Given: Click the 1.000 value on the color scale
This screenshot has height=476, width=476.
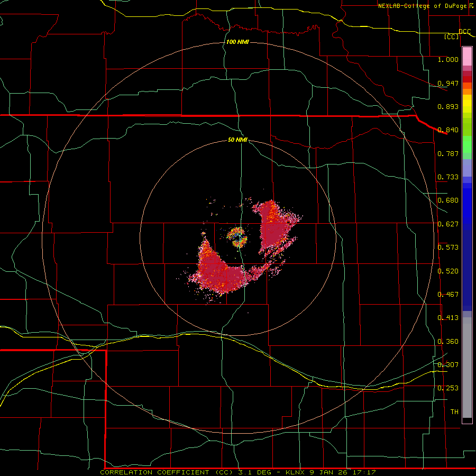Looking at the screenshot, I should [x=448, y=59].
